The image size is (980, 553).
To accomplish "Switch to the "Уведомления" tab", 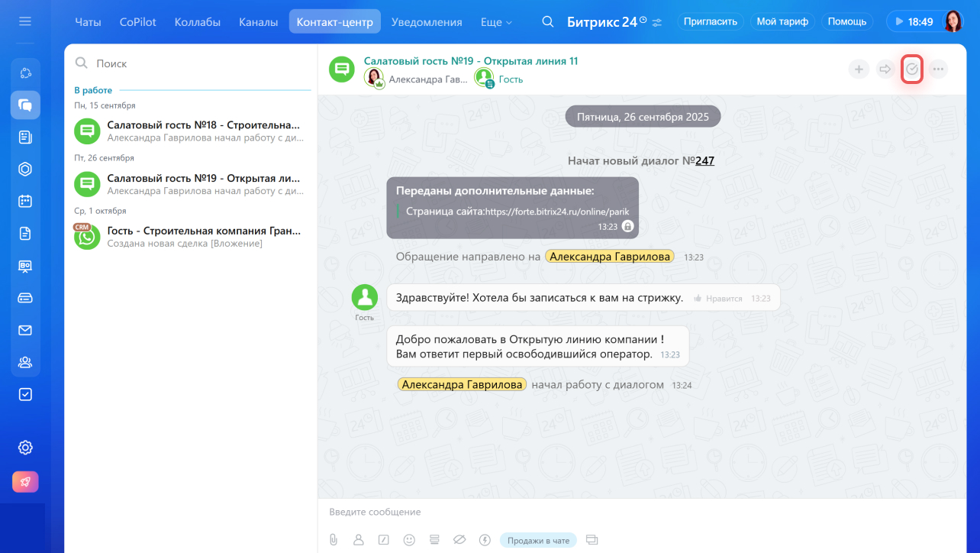I will tap(427, 22).
